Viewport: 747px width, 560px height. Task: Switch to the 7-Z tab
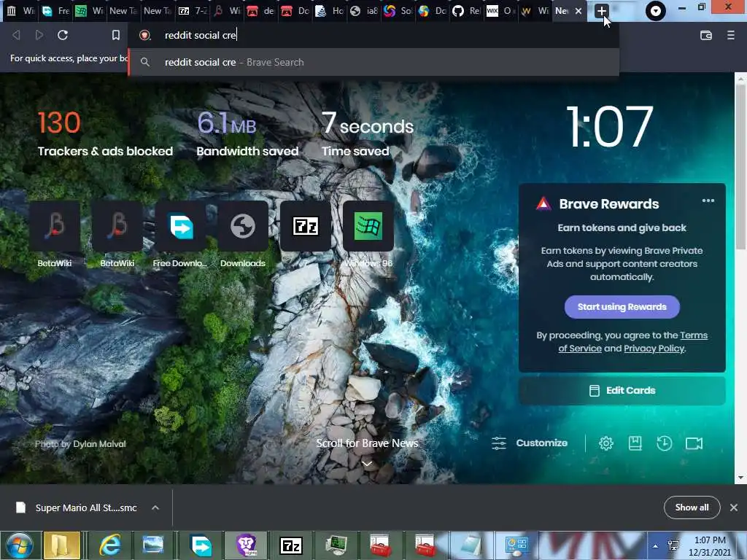193,10
